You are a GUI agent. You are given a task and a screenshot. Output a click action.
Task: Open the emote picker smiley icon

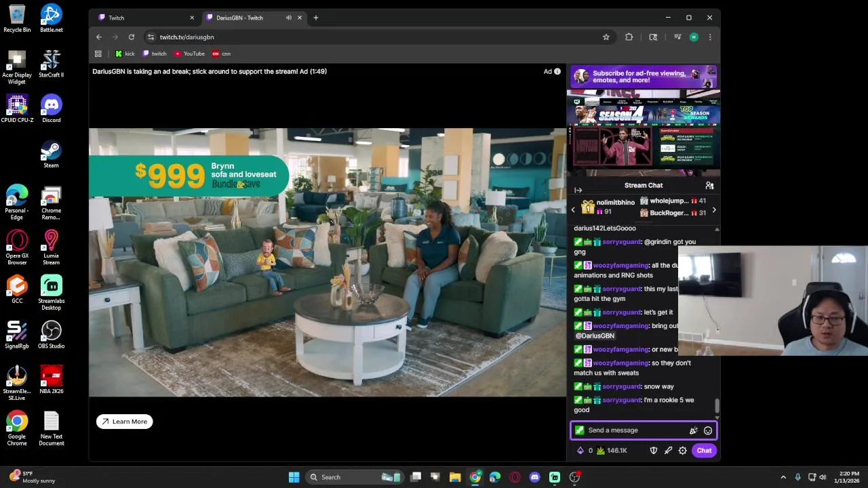(708, 430)
